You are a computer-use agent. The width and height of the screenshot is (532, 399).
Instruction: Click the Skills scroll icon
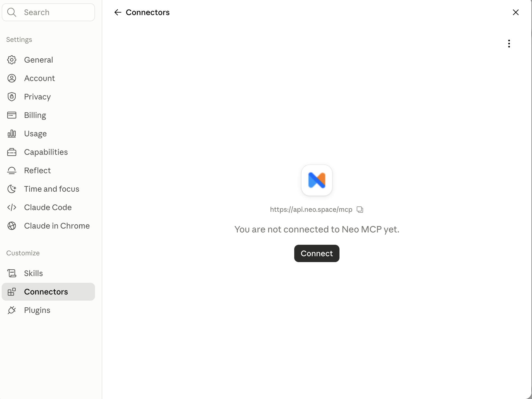coord(12,273)
